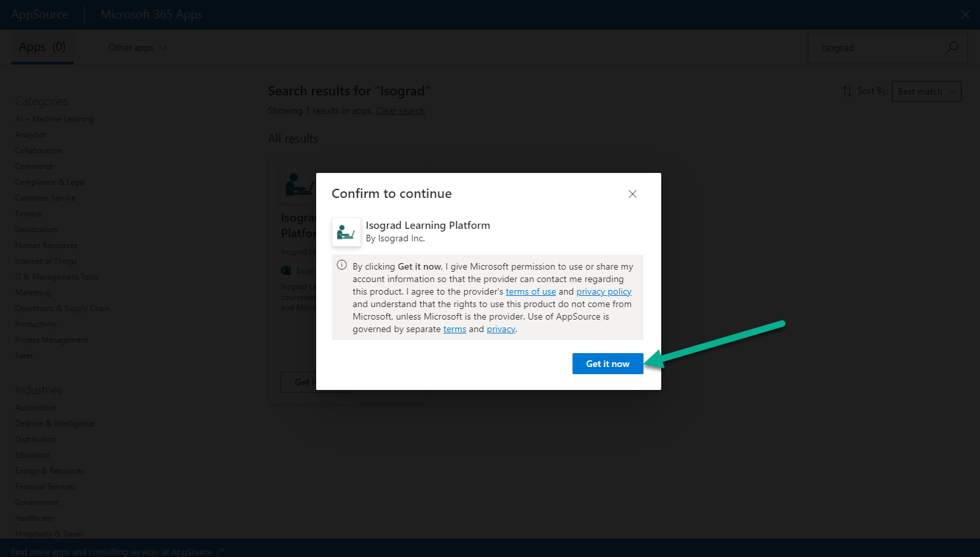
Task: Select the Compliance & Legal category
Action: pos(51,182)
